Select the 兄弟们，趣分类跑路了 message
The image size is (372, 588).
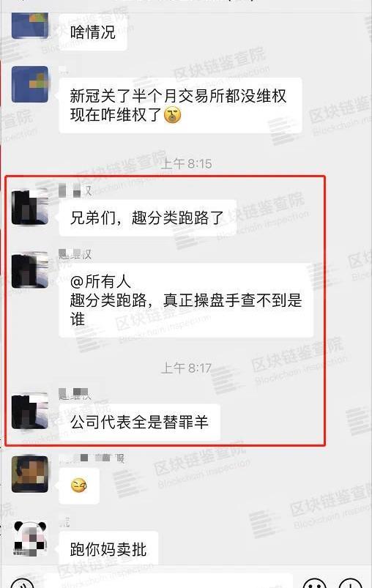[x=147, y=217]
